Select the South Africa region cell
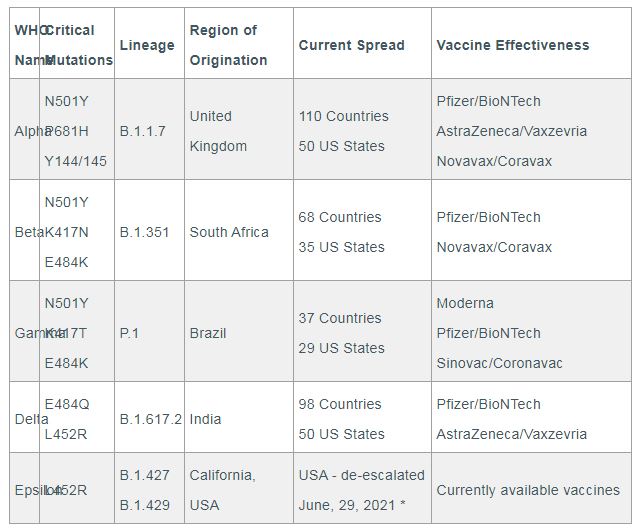This screenshot has height=531, width=638. point(229,232)
